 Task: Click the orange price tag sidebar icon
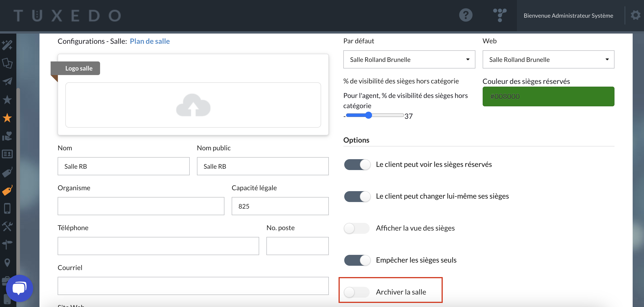tap(7, 190)
